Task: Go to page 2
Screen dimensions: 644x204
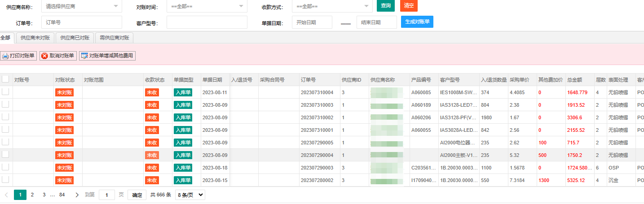Action: [32, 195]
